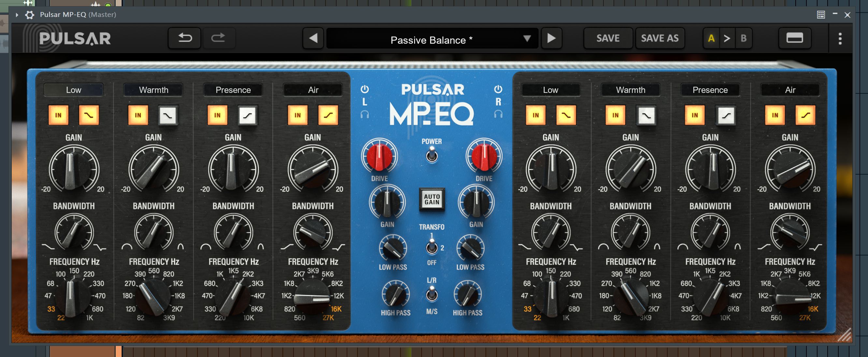Screen dimensions: 868x357
Task: Click the undo arrow icon
Action: [184, 38]
